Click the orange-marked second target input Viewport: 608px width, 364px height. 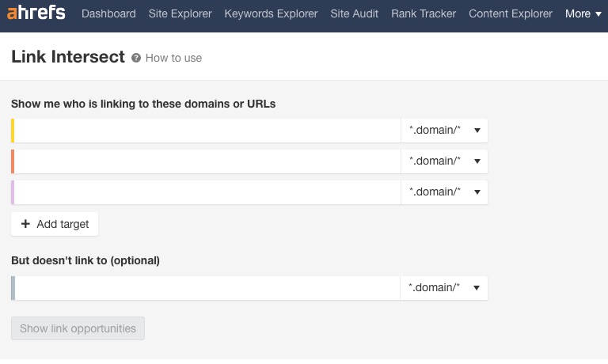tap(207, 161)
